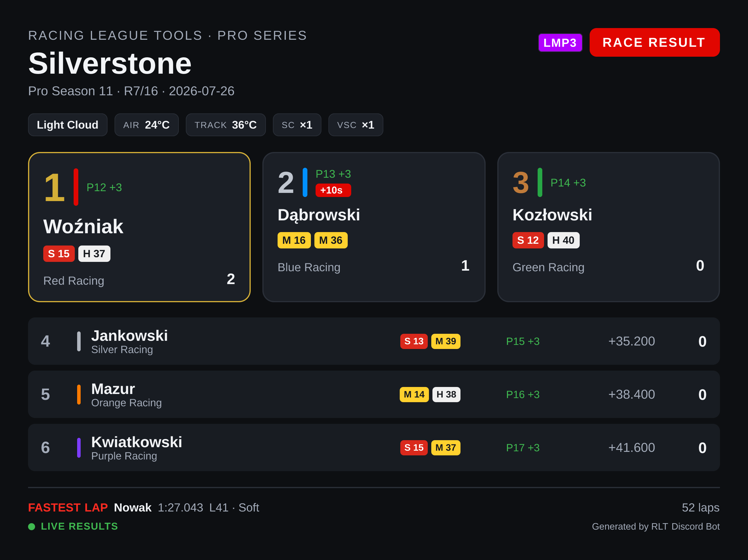The image size is (748, 560).
Task: Open Woźniak's first place podium card
Action: coord(139,227)
